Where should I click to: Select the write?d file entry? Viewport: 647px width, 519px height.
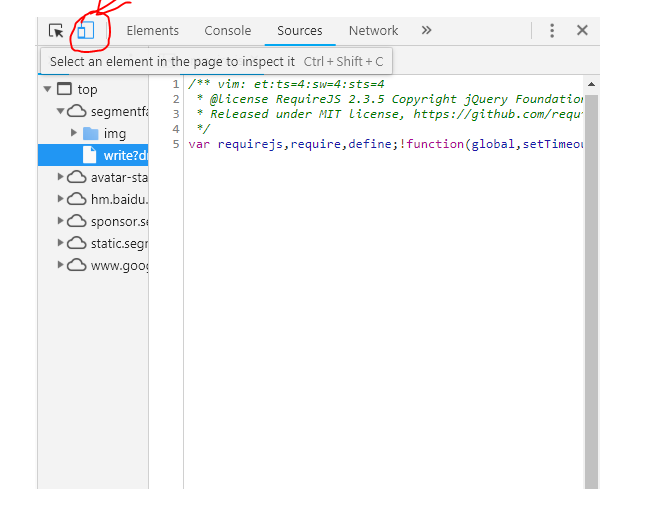coord(93,155)
